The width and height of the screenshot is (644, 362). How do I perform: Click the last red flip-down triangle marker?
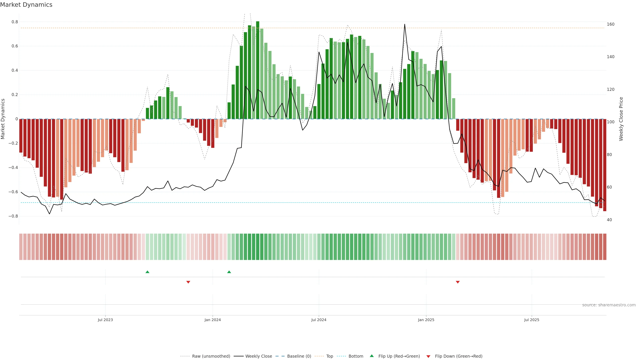coord(458,282)
